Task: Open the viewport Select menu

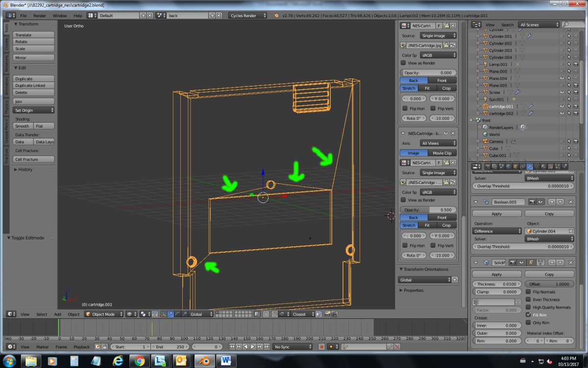Action: 42,314
